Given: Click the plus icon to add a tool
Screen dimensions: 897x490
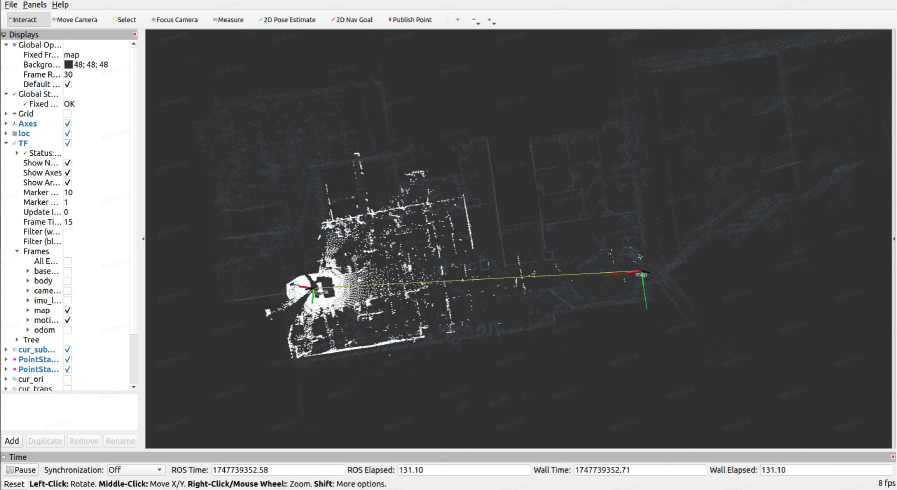Looking at the screenshot, I should click(x=458, y=20).
